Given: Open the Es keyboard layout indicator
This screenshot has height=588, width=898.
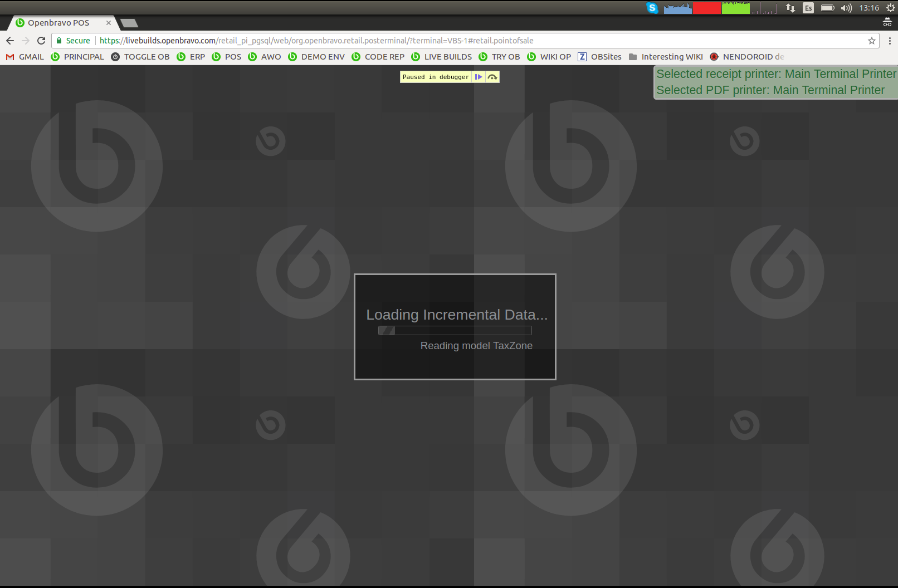Looking at the screenshot, I should click(x=808, y=8).
